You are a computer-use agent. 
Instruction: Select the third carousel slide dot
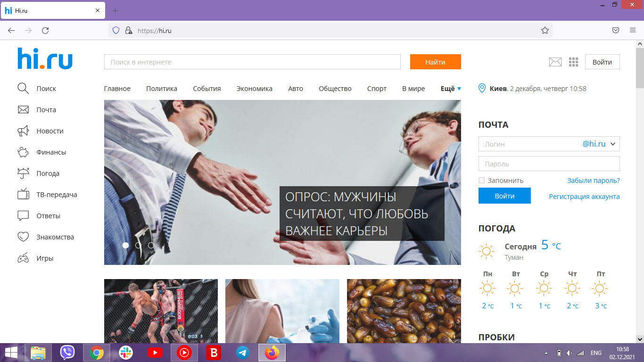point(151,245)
